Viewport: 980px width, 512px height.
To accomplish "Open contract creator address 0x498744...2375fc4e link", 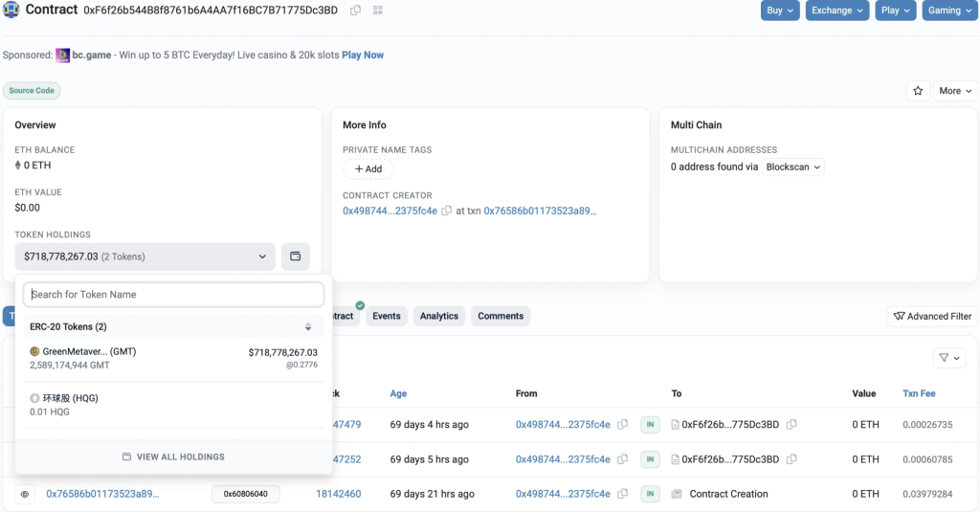I will coord(390,211).
